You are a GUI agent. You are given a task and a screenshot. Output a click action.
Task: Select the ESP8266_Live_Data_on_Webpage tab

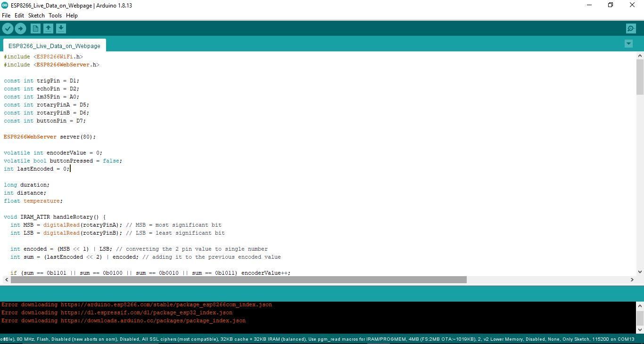pos(54,46)
